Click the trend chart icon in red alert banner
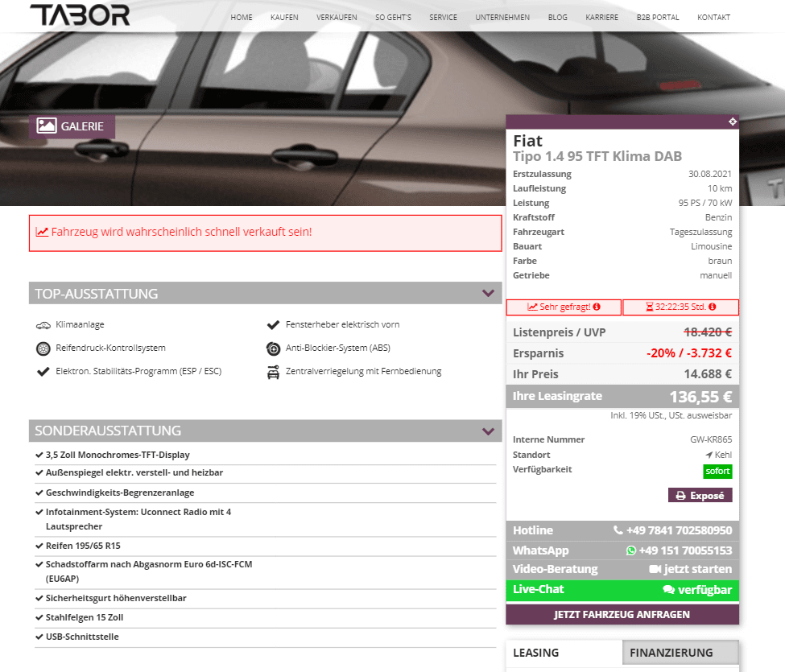785x672 pixels. [x=42, y=232]
